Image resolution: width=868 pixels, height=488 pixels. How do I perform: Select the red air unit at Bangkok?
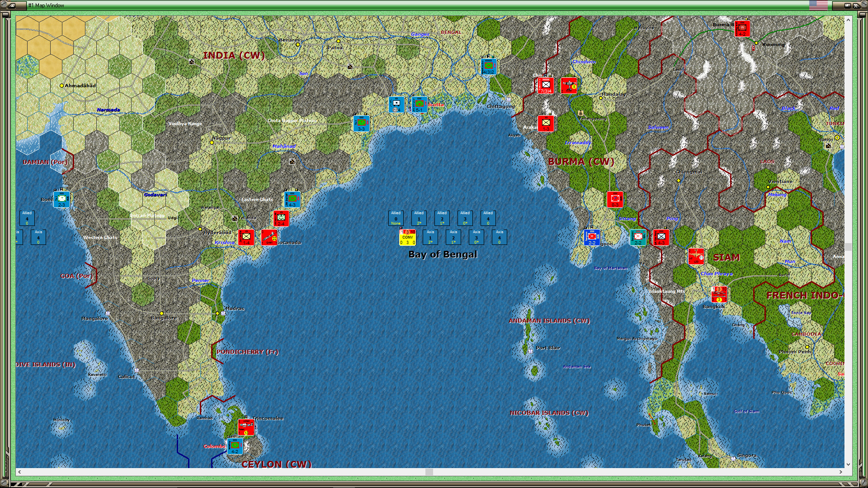pos(719,294)
